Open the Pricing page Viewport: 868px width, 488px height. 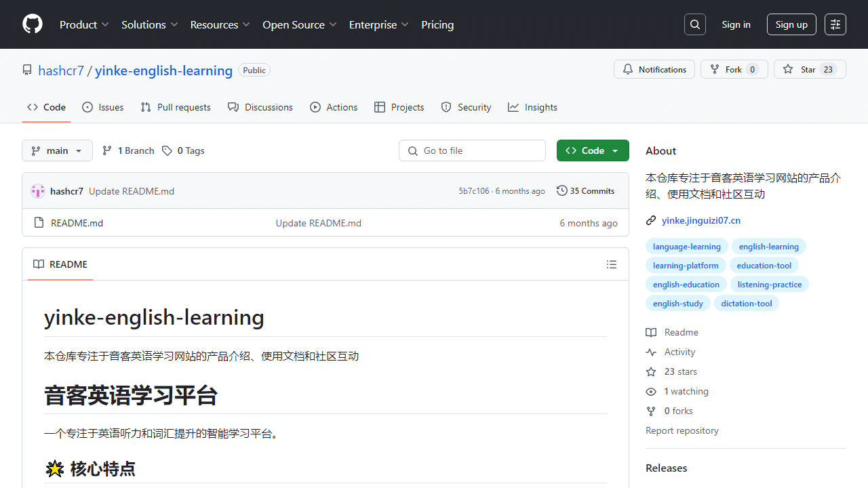pos(437,24)
